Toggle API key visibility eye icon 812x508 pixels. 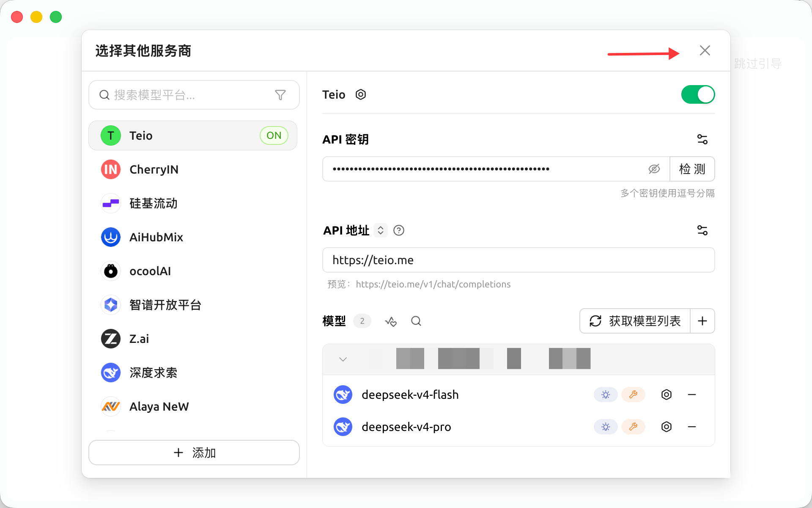[x=654, y=169]
